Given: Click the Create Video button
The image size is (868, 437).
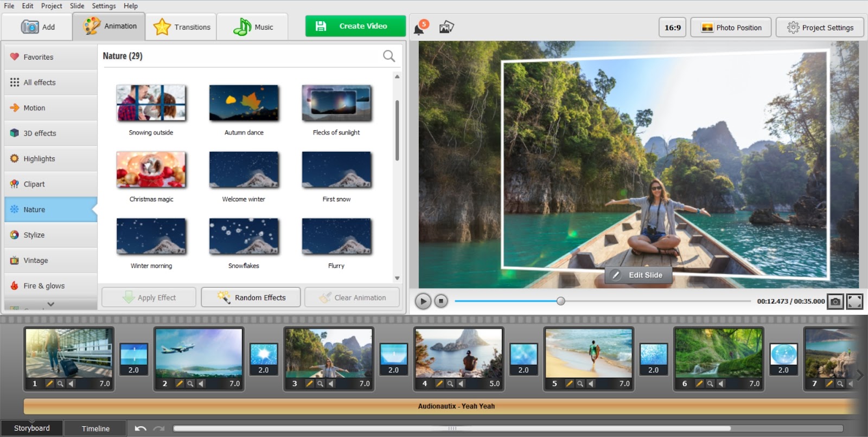Looking at the screenshot, I should (x=355, y=26).
